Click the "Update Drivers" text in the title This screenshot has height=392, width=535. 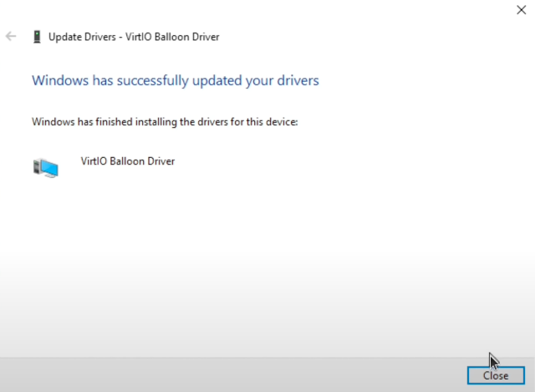[82, 37]
